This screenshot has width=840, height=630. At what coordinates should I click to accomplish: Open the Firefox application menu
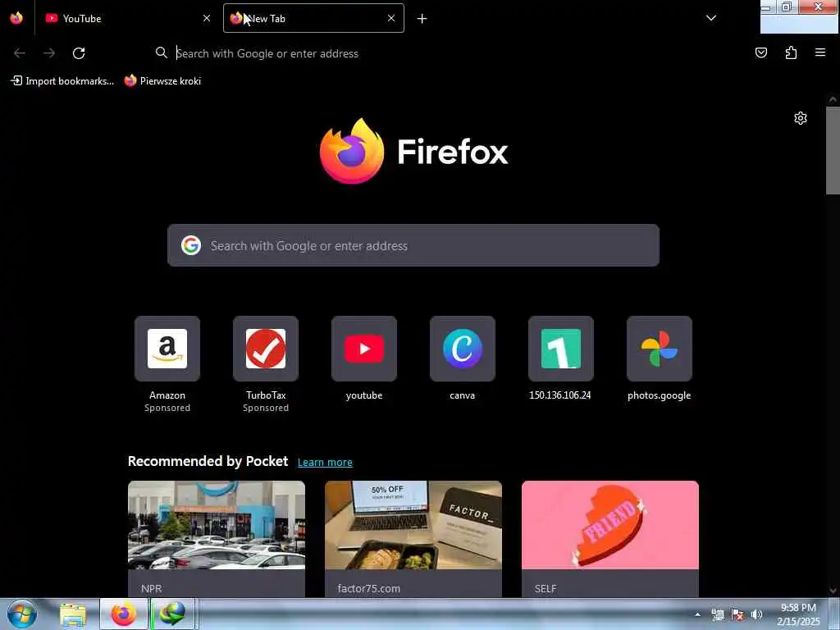(x=820, y=52)
